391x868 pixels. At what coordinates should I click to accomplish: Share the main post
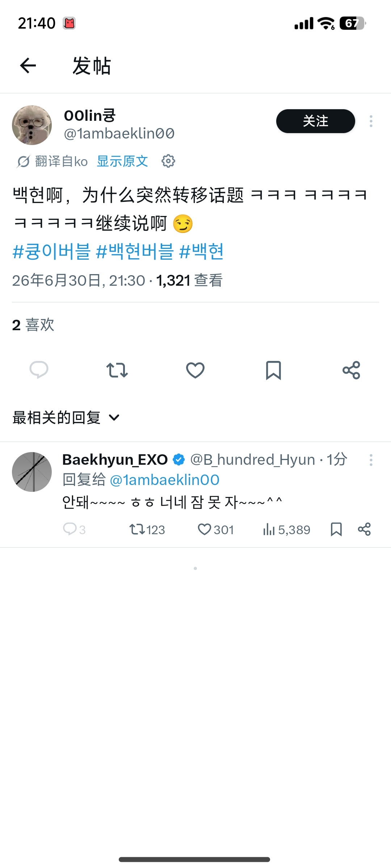tap(351, 370)
